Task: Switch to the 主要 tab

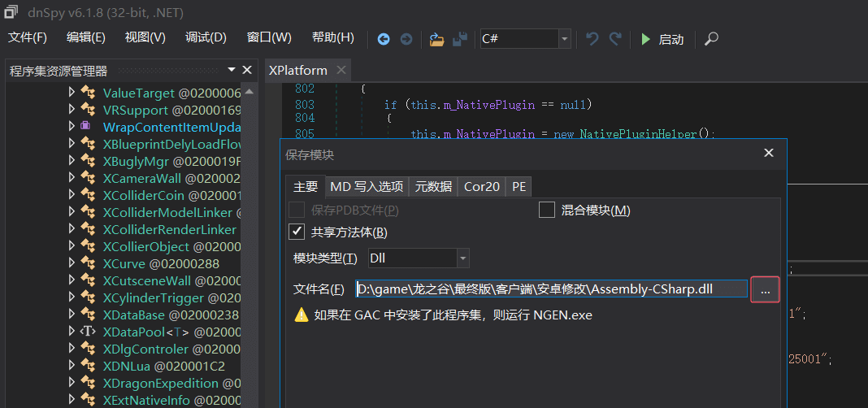Action: (305, 187)
